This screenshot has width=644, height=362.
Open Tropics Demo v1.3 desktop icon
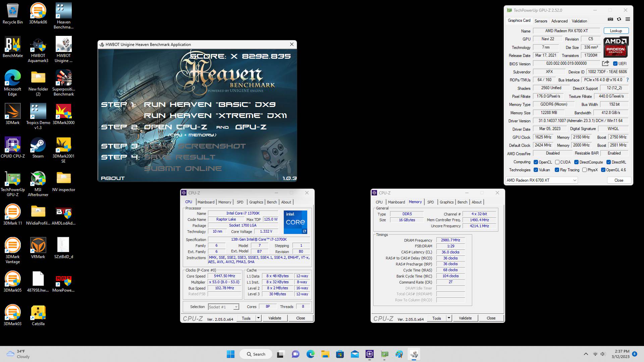tap(38, 117)
